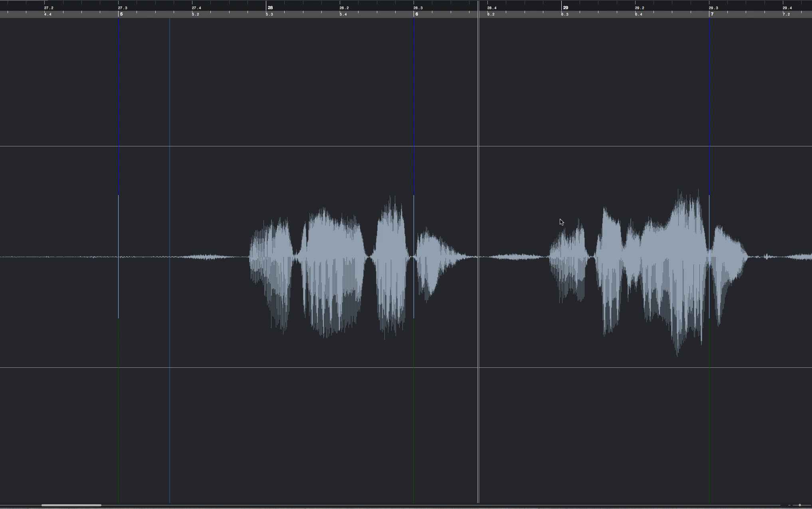Viewport: 812px width, 509px height.
Task: Click the 6.4 mark on gray ruler
Action: 638,14
